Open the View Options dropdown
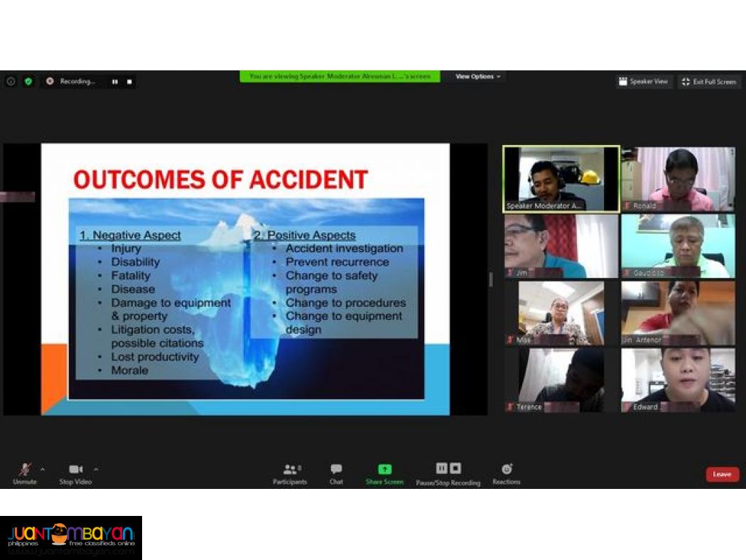The height and width of the screenshot is (560, 746). [x=476, y=76]
